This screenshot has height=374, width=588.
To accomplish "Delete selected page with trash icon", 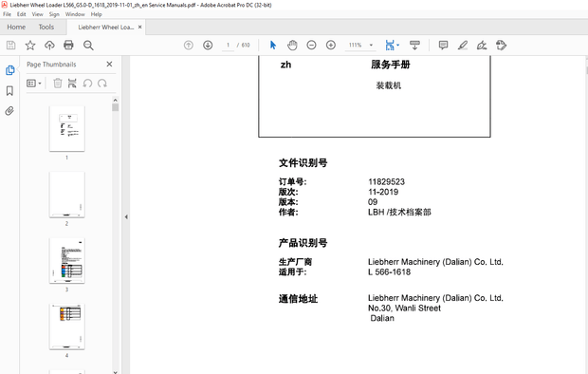I will [x=57, y=83].
